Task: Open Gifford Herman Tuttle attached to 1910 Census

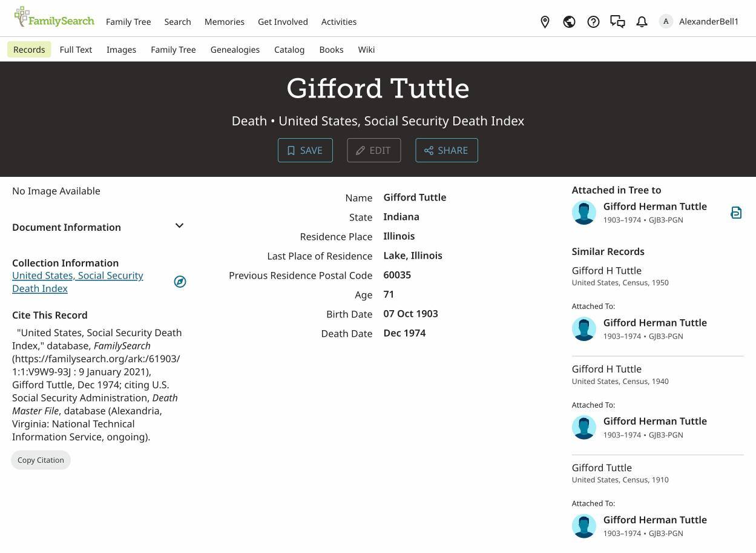Action: (655, 520)
